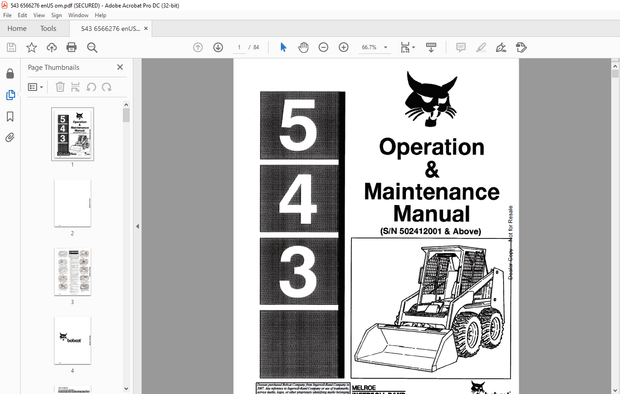Zoom out with the minus icon
The image size is (620, 394).
323,47
